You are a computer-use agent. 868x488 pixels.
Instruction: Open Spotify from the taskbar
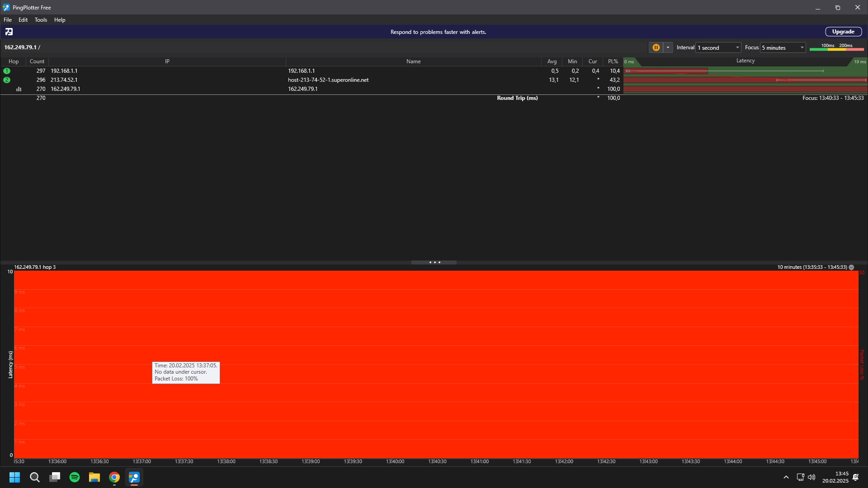pos(75,477)
